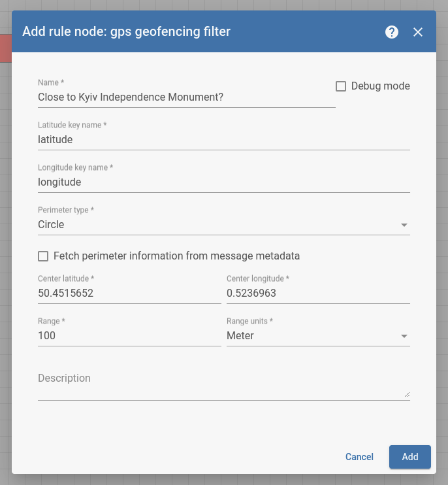
Task: Open the help icon in dialog header
Action: coord(391,32)
